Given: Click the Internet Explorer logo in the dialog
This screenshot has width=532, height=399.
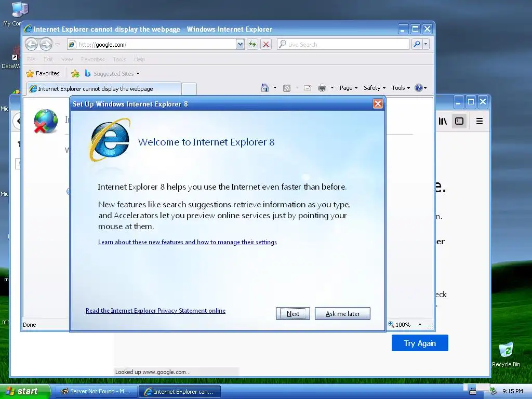Looking at the screenshot, I should [110, 140].
